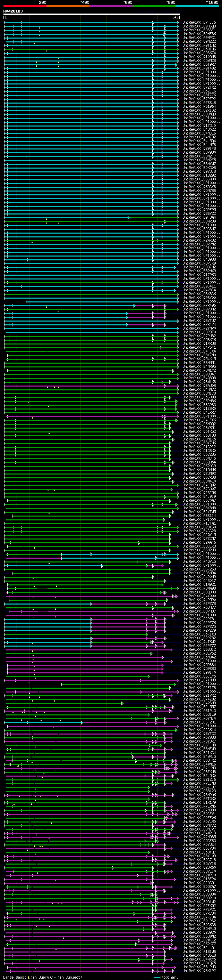Image resolution: width=222 pixels, height=980 pixels.
Task: Select label UniRef100_A7R496
Action: point(199,306)
